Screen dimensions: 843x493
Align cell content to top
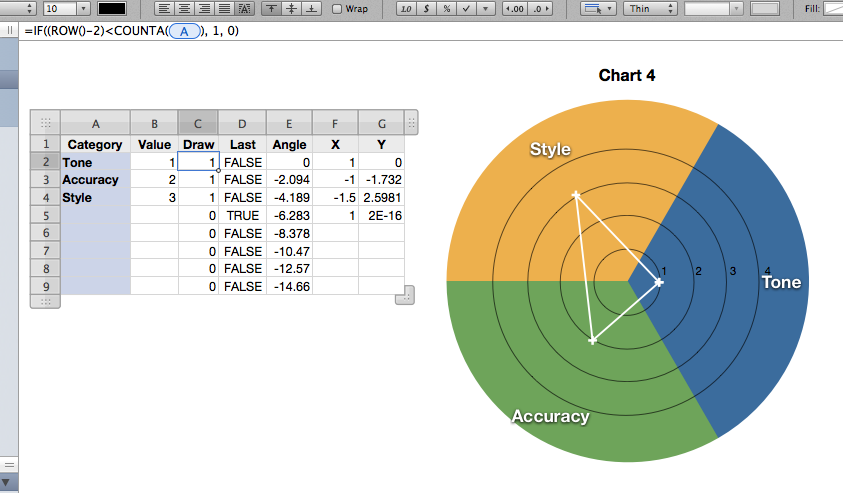click(271, 8)
